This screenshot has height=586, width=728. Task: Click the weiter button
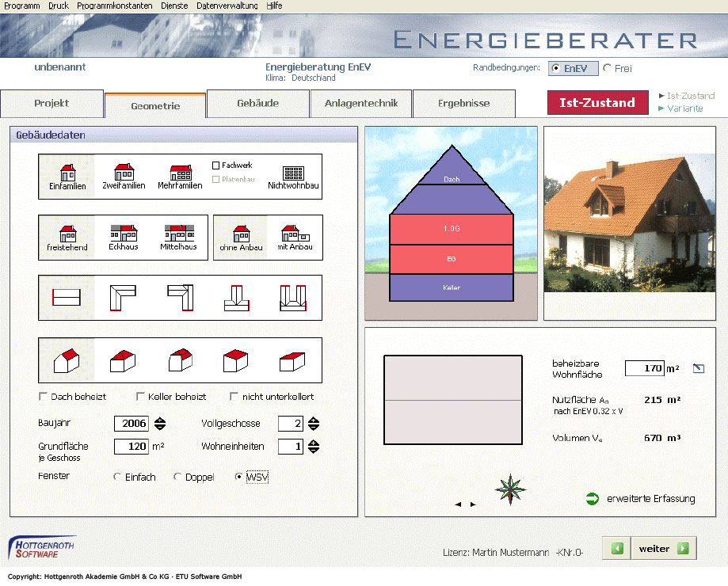[664, 549]
